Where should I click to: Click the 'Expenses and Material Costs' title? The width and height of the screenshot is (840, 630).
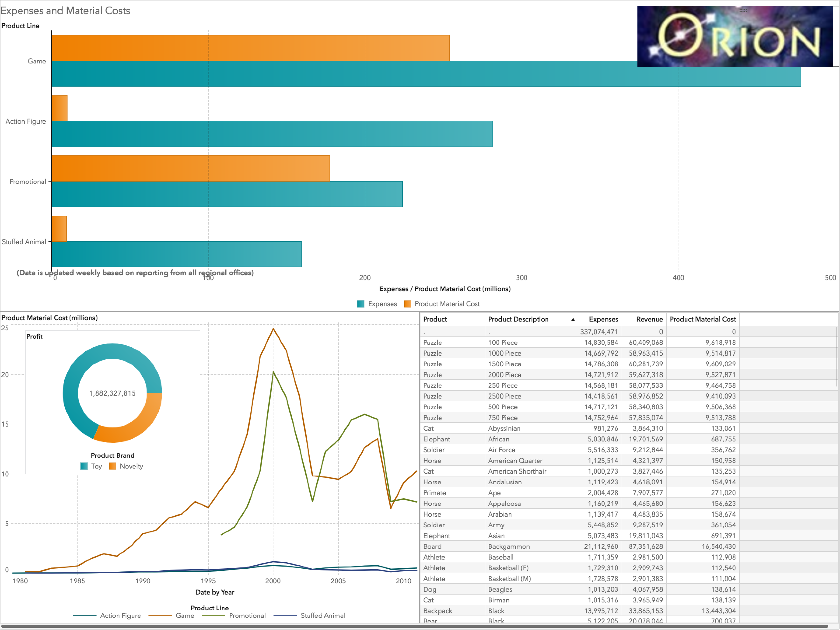tap(65, 11)
